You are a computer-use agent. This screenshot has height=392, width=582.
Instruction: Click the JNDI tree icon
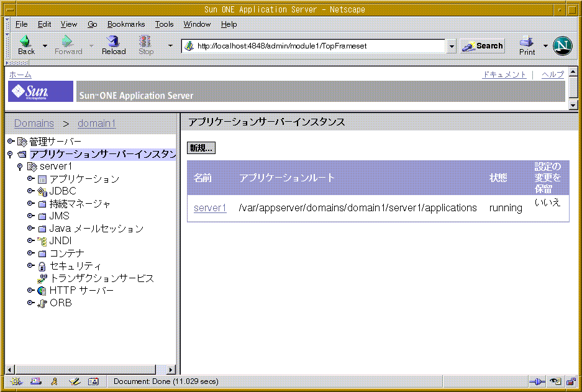42,241
